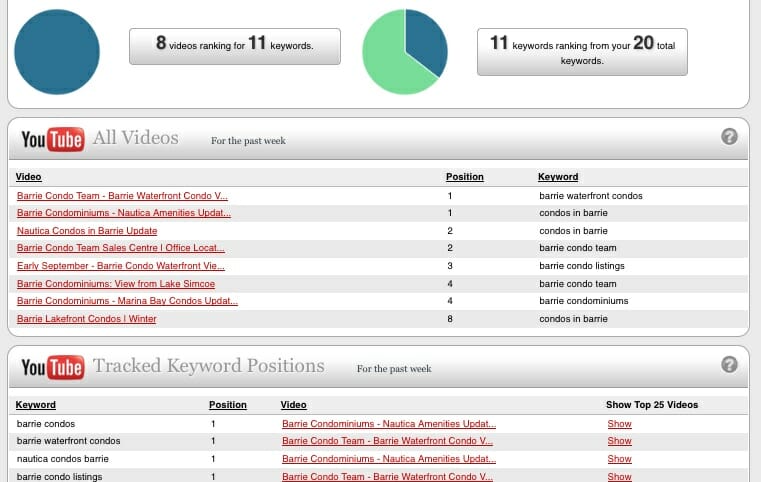This screenshot has width=761, height=482.
Task: Click the '8 videos ranking for 11 keywords' box
Action: click(235, 46)
